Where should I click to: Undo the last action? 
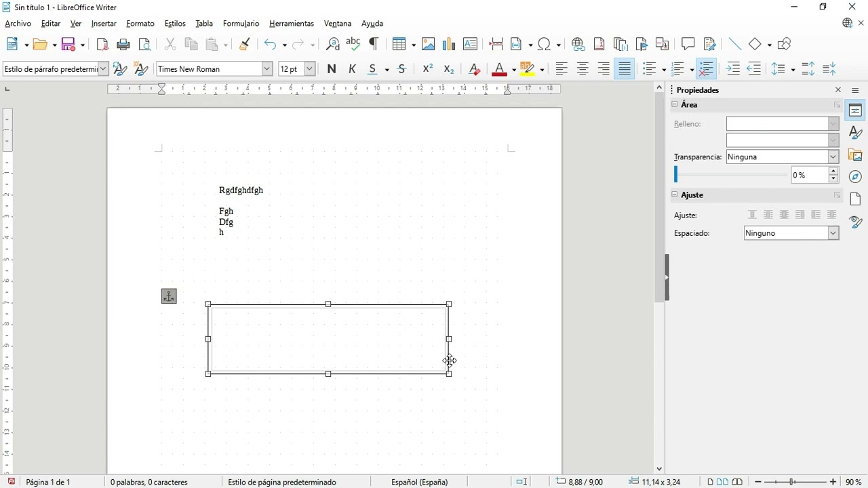(271, 45)
